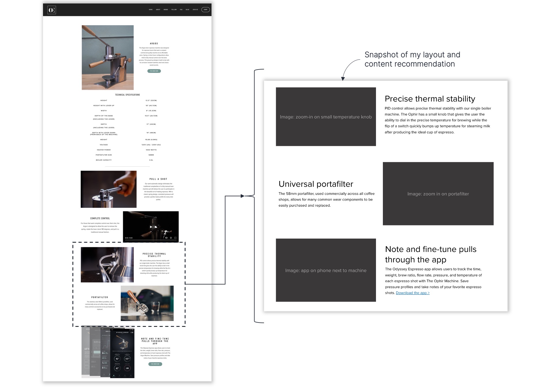The height and width of the screenshot is (392, 554).
Task: Click Join Us nav item
Action: 195,10
